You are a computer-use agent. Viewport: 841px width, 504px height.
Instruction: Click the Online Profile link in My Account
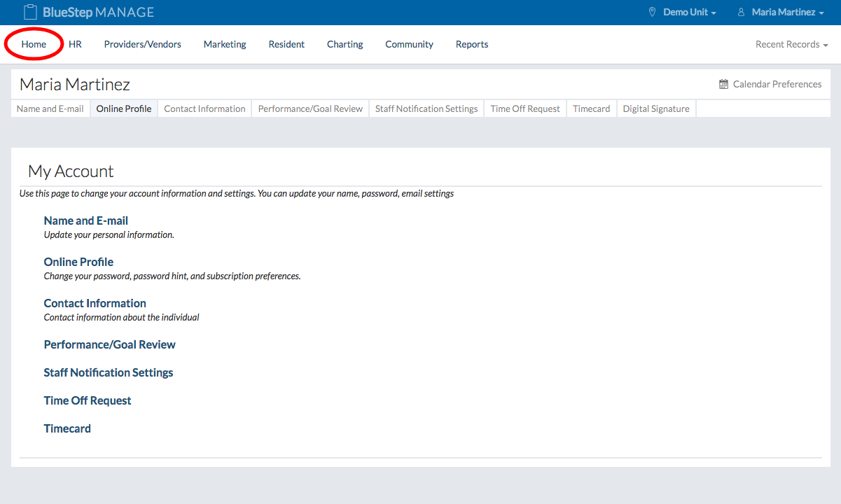click(78, 262)
